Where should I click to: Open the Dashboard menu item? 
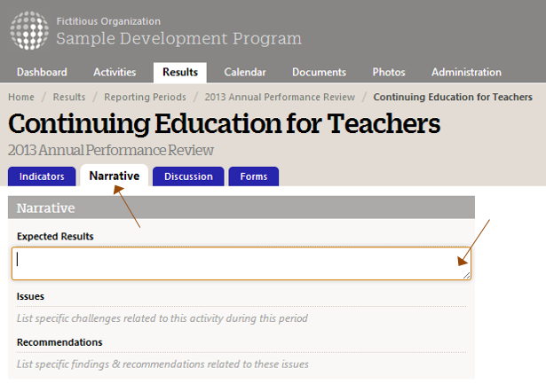click(x=42, y=73)
